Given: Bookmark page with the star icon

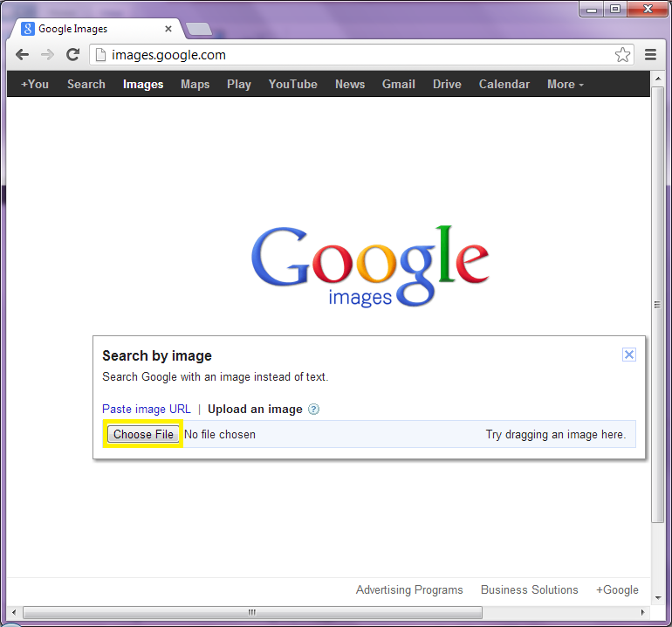Looking at the screenshot, I should tap(622, 54).
